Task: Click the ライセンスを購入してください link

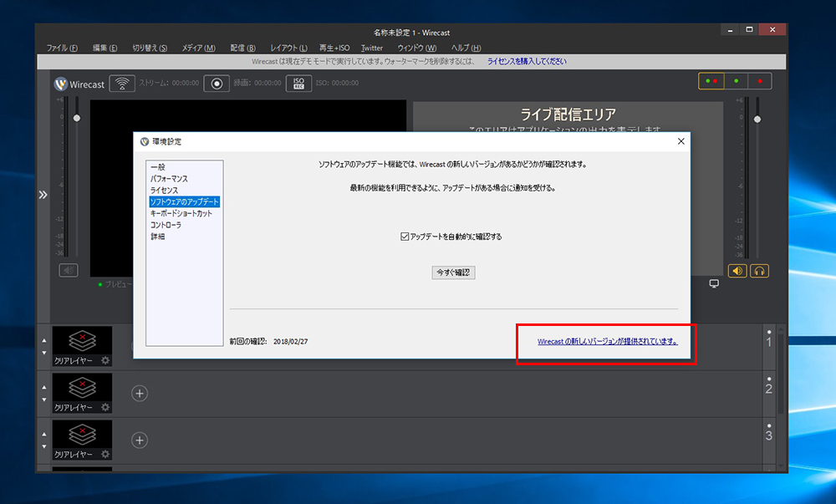Action: (527, 61)
